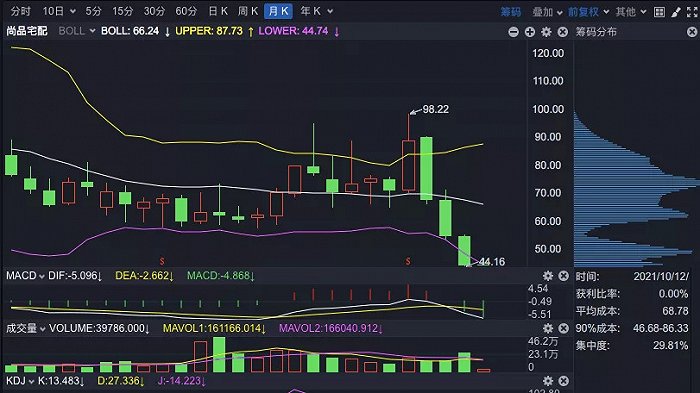Select the 60分 timeframe
Screen dimensions: 700x393
(186, 11)
